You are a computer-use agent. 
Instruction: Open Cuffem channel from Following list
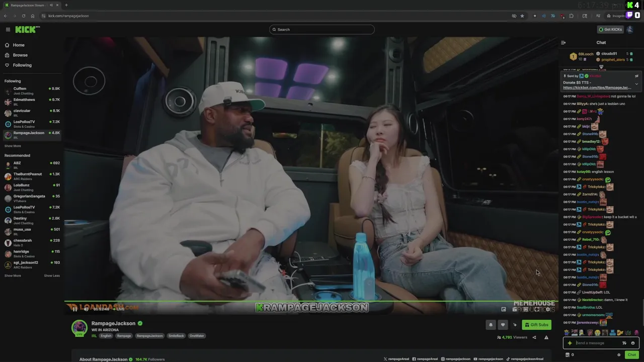(32, 90)
